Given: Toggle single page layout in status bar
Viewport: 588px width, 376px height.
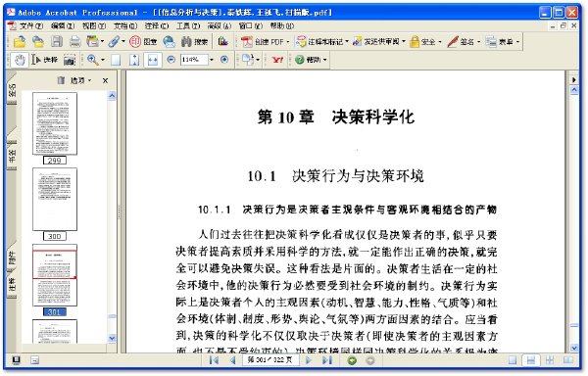Looking at the screenshot, I should tap(513, 360).
